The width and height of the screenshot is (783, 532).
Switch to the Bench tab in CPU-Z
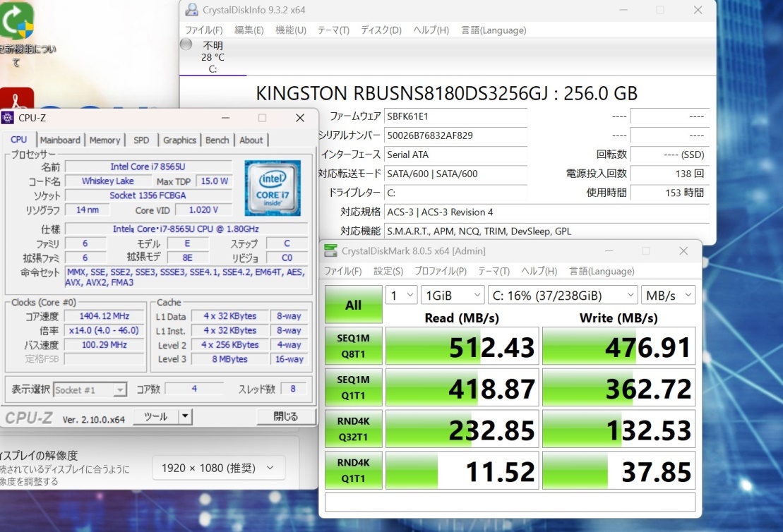pyautogui.click(x=217, y=140)
